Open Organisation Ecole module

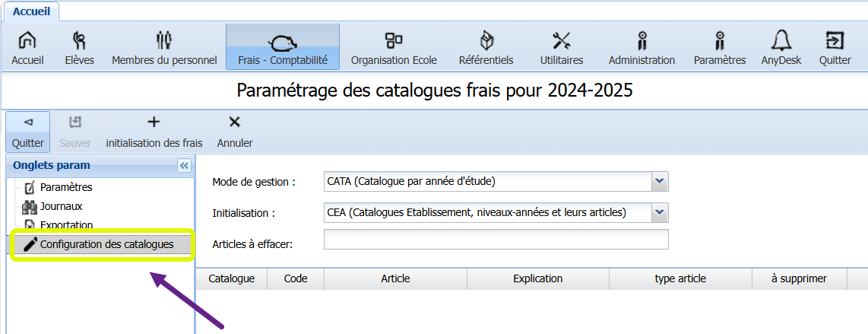[393, 48]
